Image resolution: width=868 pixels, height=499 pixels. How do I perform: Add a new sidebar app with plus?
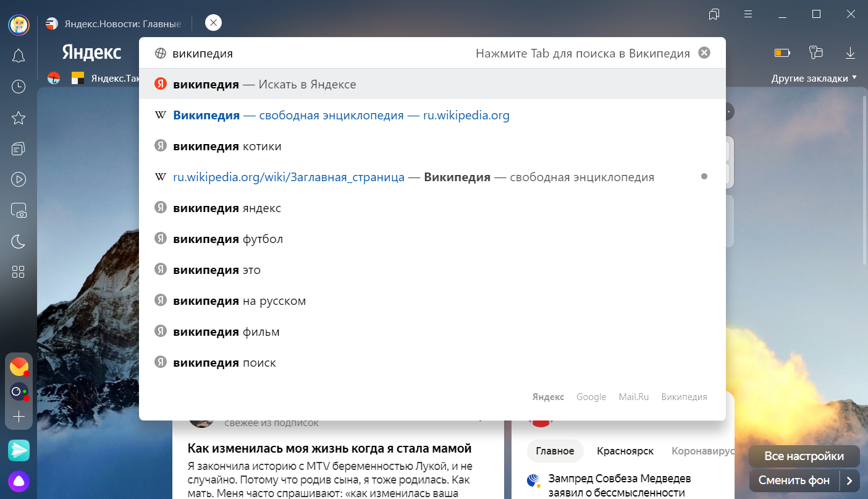(x=19, y=417)
